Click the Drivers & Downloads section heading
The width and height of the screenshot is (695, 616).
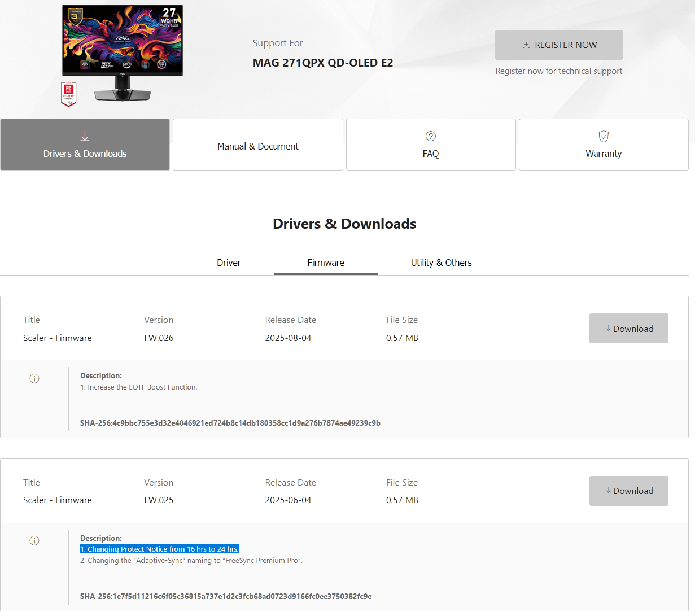coord(344,224)
